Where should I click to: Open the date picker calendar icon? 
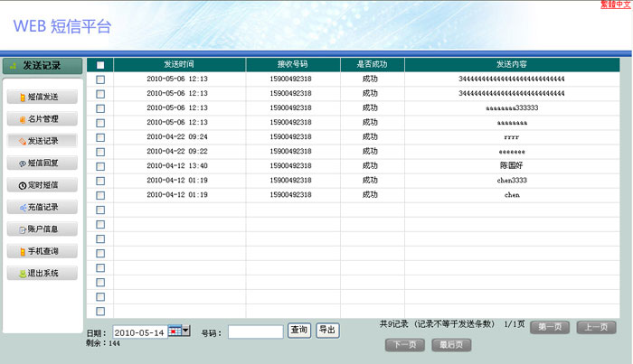pyautogui.click(x=174, y=331)
